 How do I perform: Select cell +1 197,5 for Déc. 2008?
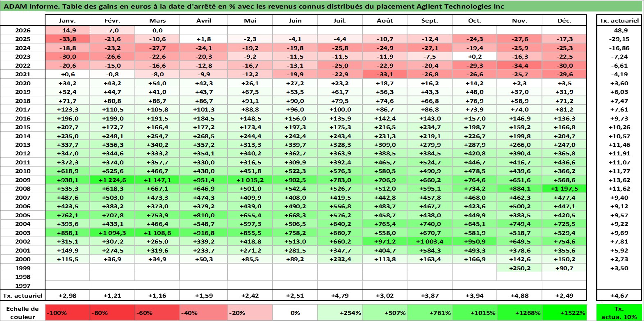point(564,189)
